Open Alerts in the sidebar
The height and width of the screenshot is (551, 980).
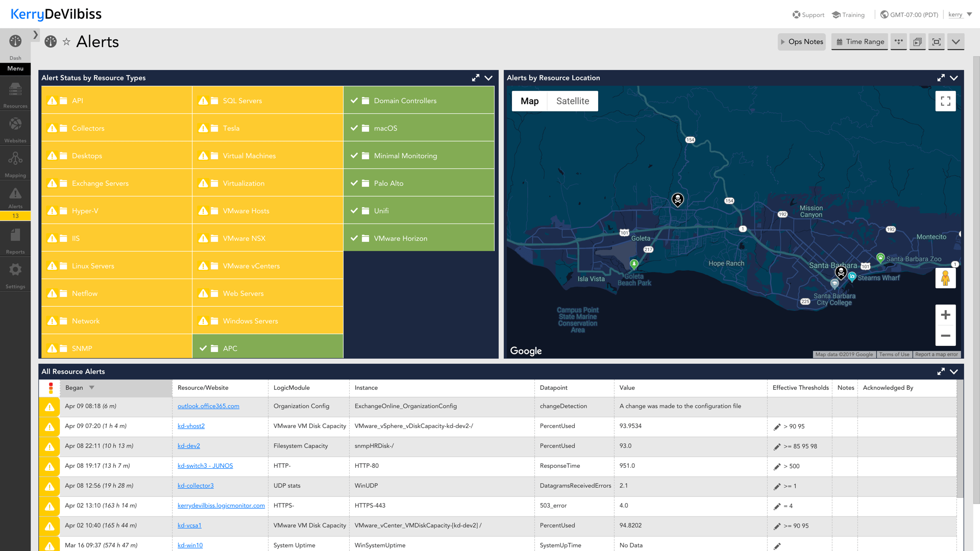click(x=15, y=197)
